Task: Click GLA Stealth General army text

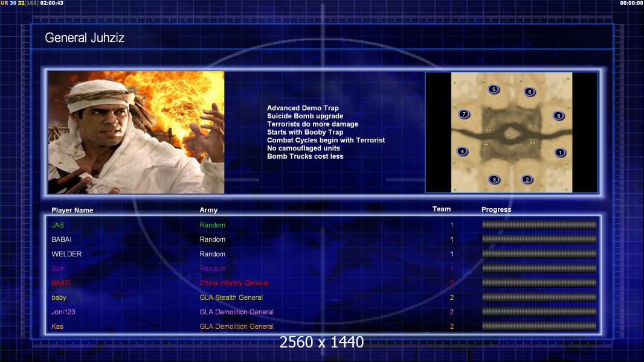Action: [x=231, y=297]
